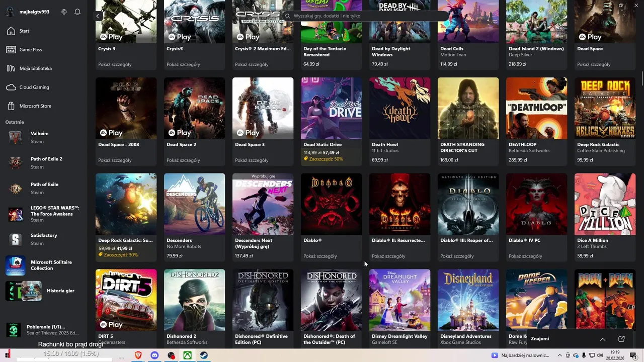This screenshot has height=362, width=644.
Task: Open the Deep Rock Galactic cover
Action: [x=605, y=108]
